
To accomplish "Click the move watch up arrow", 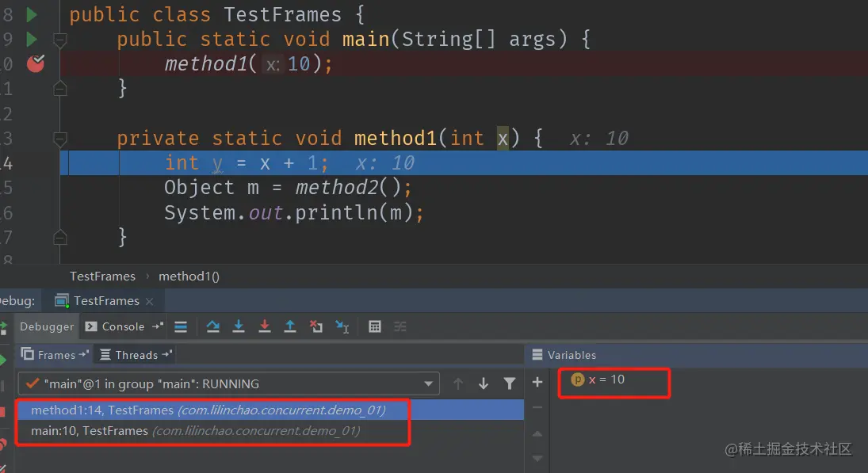I will point(537,433).
